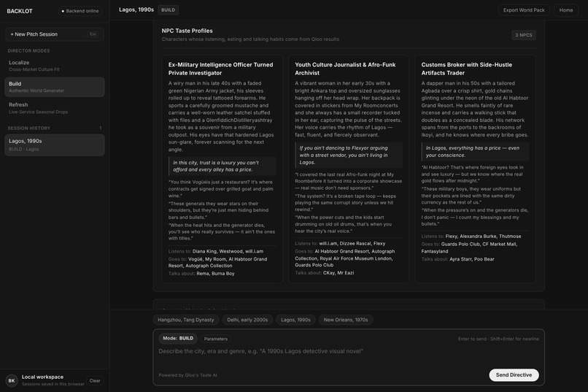Click "Powered by Qloo's Taste AI" text
The image size is (588, 392).
[187, 375]
